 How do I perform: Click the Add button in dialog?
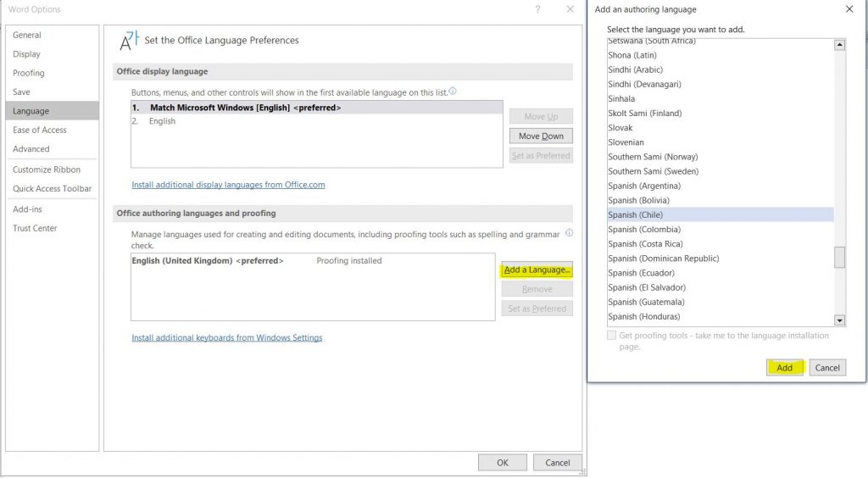(784, 368)
